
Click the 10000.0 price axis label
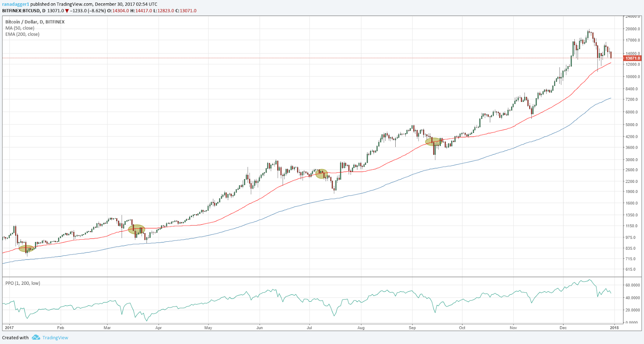point(632,77)
